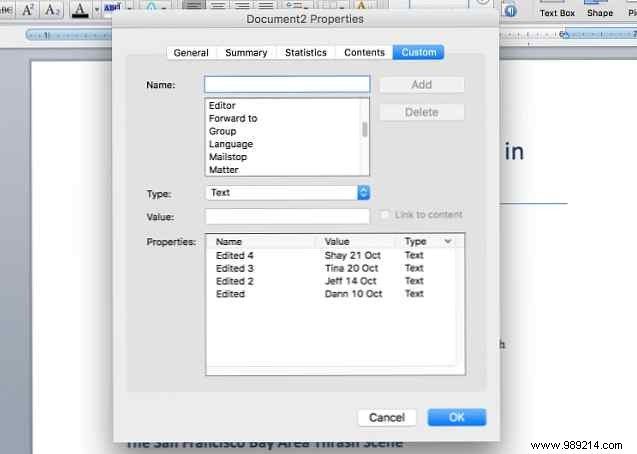Sort properties by Type column header
Screen dimensions: 637x454
(415, 242)
